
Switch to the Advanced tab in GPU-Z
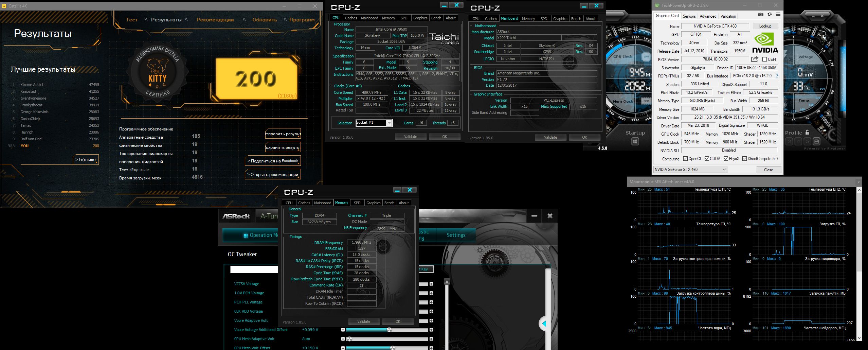point(708,16)
